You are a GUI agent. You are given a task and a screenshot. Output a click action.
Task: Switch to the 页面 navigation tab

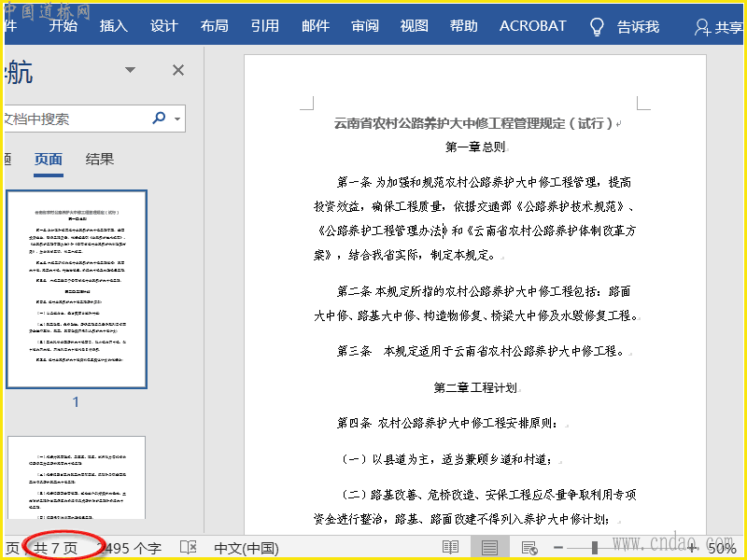pyautogui.click(x=49, y=159)
